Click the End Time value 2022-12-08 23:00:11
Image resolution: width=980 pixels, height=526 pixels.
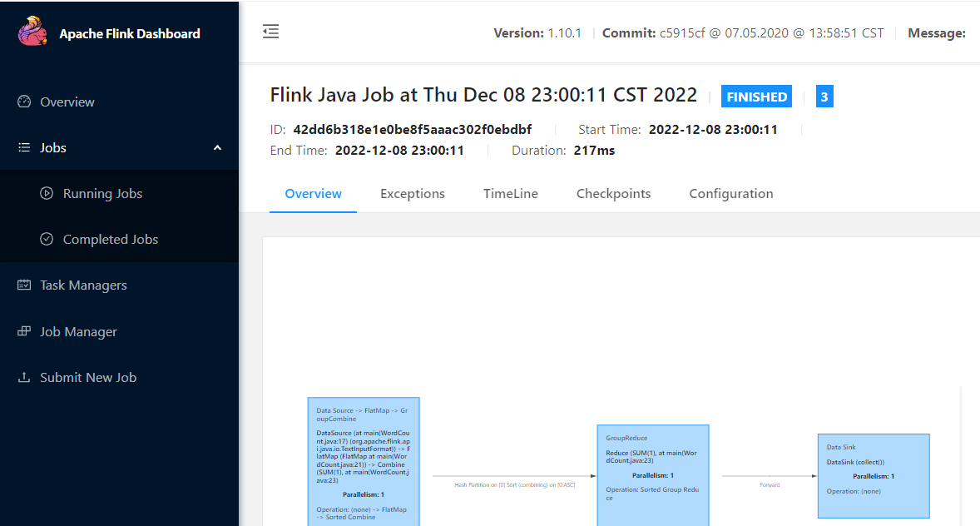[x=399, y=150]
